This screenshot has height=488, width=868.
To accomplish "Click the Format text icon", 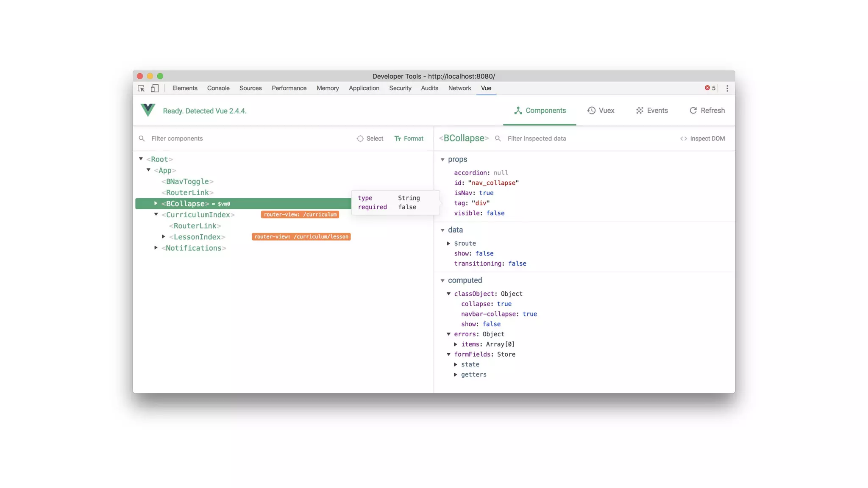I will coord(398,139).
